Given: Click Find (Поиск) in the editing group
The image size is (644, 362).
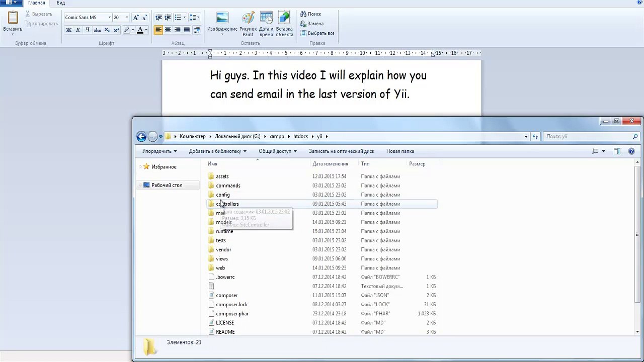Looking at the screenshot, I should [x=311, y=14].
